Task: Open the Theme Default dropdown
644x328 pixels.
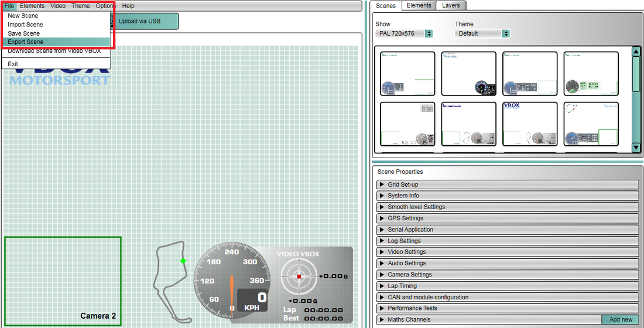Action: 482,34
